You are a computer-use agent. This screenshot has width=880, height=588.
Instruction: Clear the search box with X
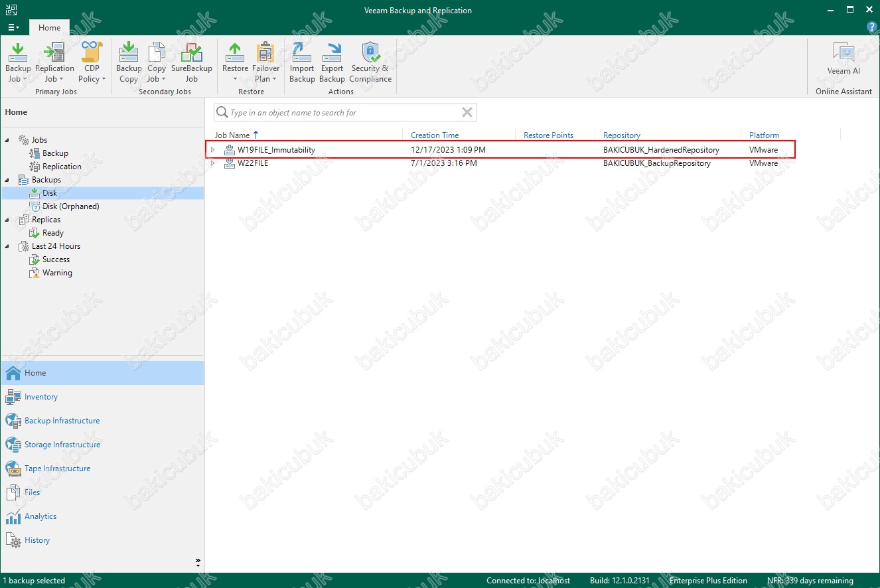[x=467, y=112]
